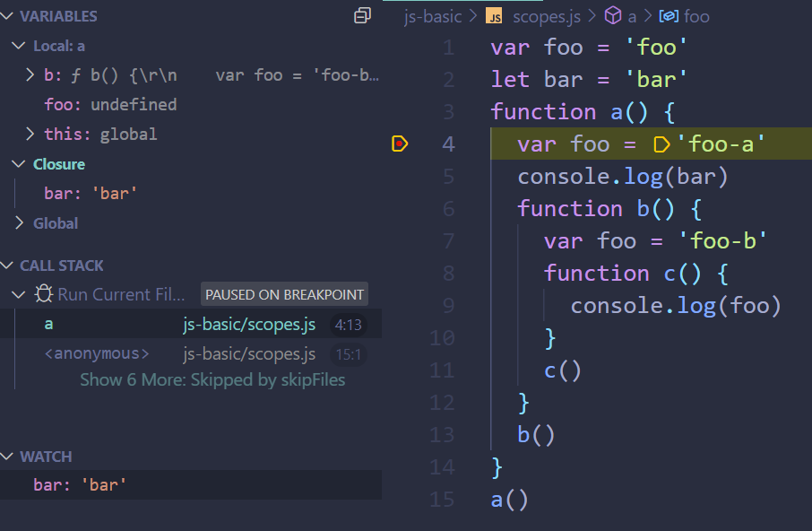Screen dimensions: 812x531
Task: Collapse the Closure scope
Action: click(19, 164)
